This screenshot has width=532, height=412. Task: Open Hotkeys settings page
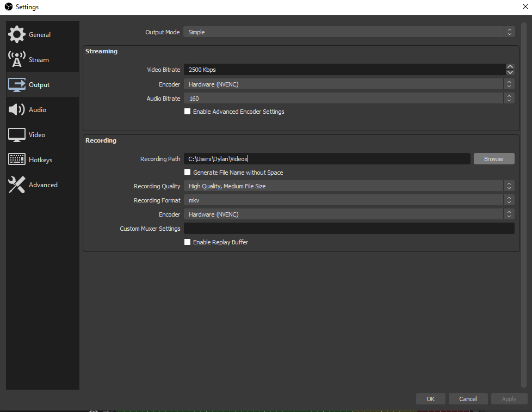pos(42,159)
